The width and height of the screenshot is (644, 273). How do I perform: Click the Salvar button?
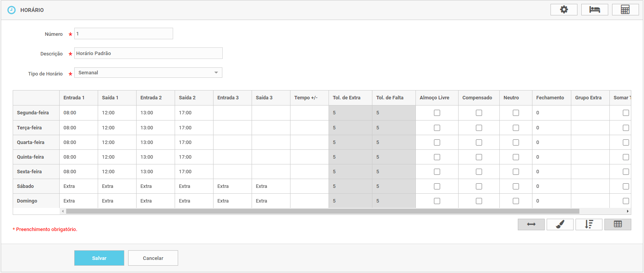click(99, 258)
